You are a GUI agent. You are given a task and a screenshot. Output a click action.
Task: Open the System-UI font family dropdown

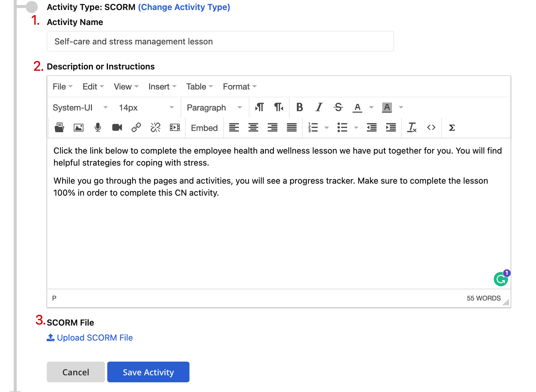(80, 108)
